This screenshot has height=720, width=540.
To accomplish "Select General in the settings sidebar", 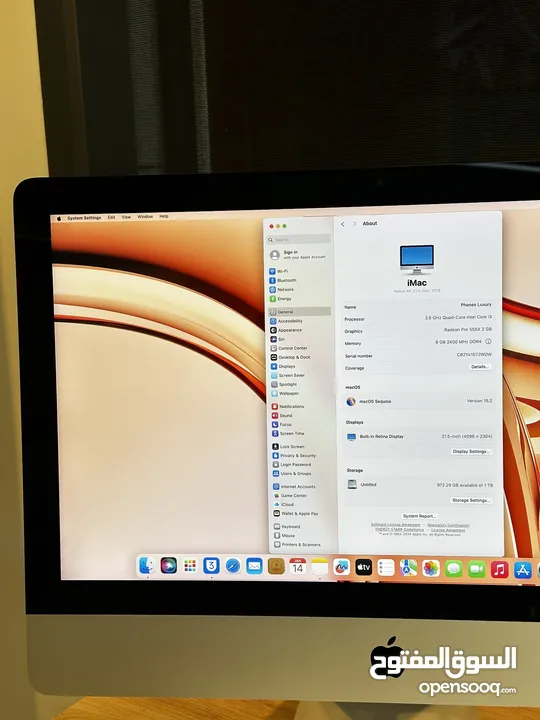I will coord(299,311).
